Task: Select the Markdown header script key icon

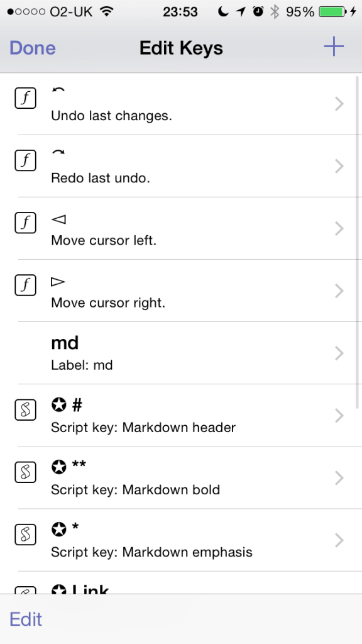Action: click(x=25, y=409)
